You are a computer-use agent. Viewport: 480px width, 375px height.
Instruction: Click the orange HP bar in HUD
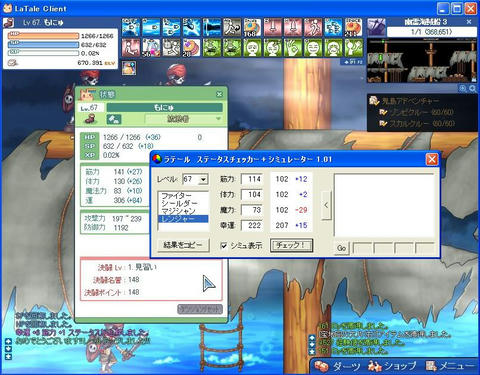tap(44, 36)
